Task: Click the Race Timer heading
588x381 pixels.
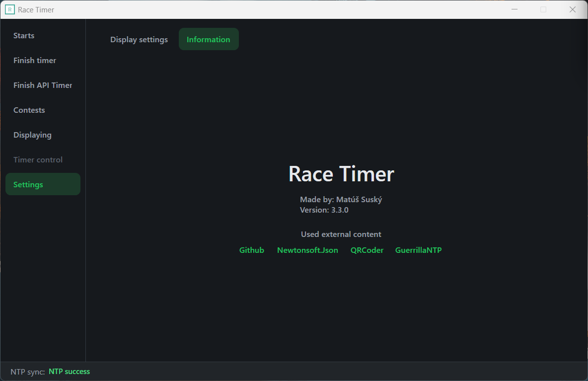Action: tap(341, 174)
